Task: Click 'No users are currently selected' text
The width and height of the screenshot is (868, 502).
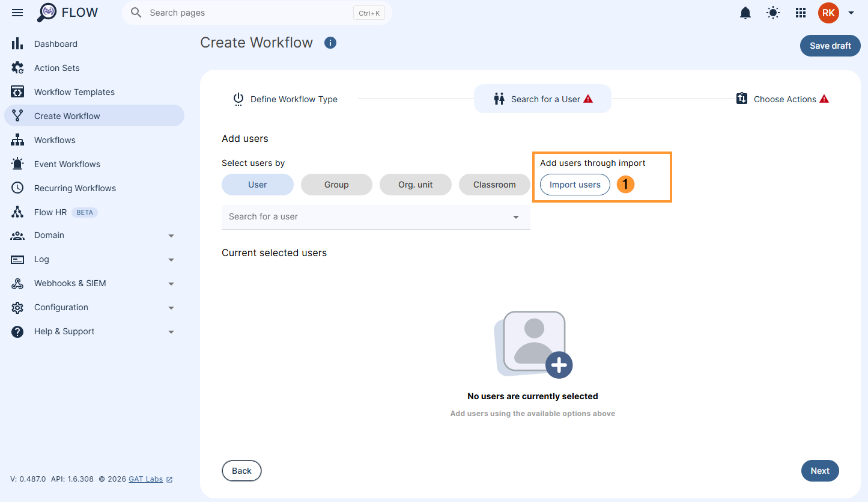Action: point(533,396)
